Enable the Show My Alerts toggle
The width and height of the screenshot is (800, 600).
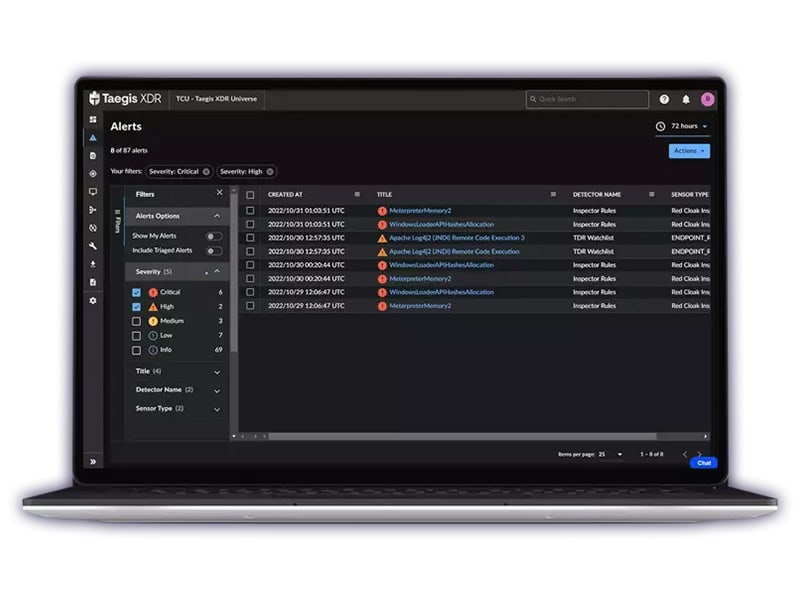[x=213, y=236]
